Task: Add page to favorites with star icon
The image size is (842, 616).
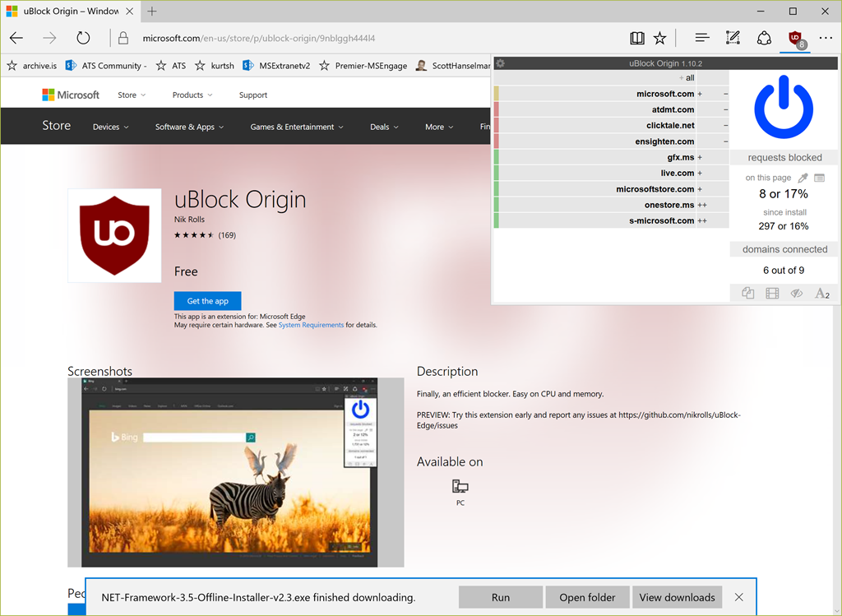Action: (x=659, y=39)
